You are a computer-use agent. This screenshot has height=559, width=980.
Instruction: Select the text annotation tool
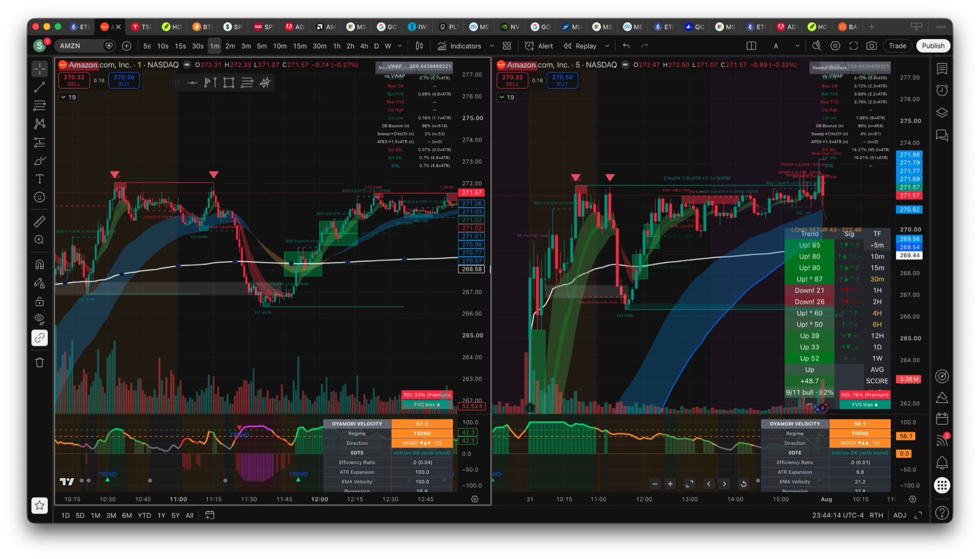pos(40,179)
